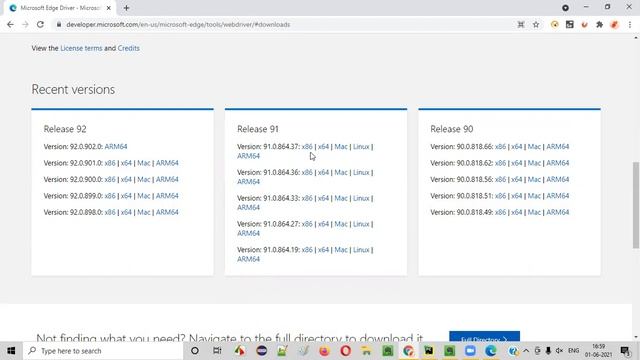Image resolution: width=640 pixels, height=360 pixels.
Task: Download x64 for version 91.0.864.37
Action: click(323, 147)
